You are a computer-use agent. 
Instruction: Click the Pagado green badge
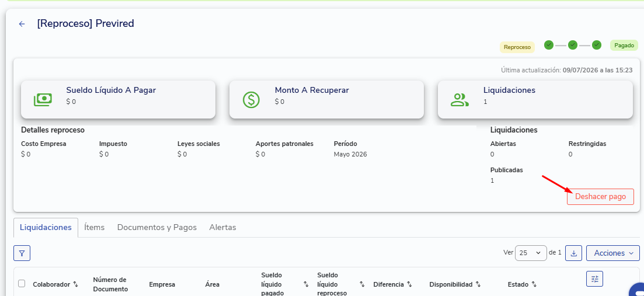point(624,46)
